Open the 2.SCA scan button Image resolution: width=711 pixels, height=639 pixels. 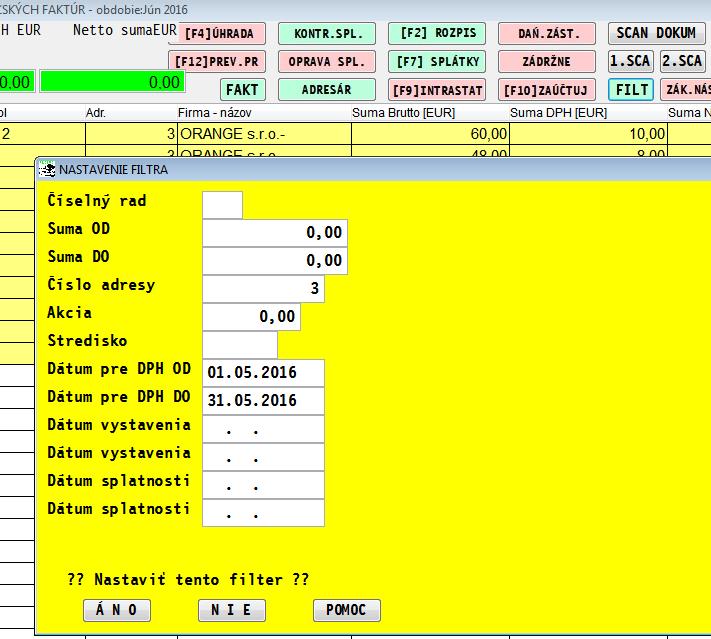682,62
